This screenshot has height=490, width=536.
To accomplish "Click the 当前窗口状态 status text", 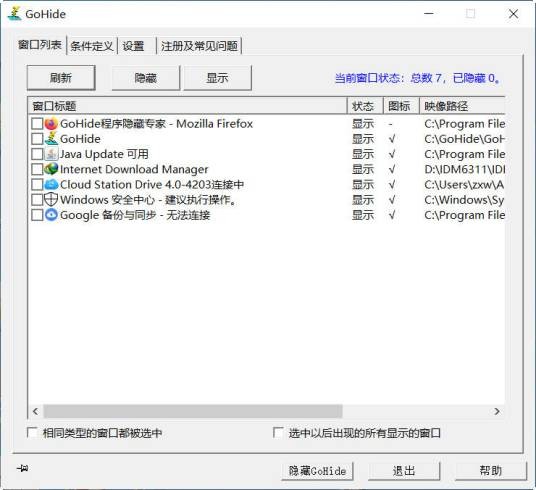I will 417,78.
